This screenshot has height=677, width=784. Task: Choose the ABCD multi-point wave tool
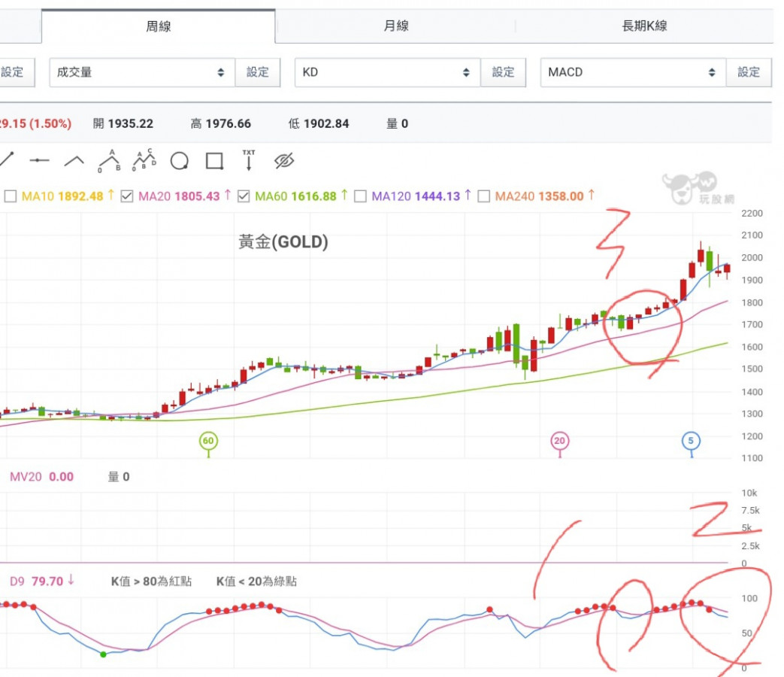pyautogui.click(x=144, y=160)
